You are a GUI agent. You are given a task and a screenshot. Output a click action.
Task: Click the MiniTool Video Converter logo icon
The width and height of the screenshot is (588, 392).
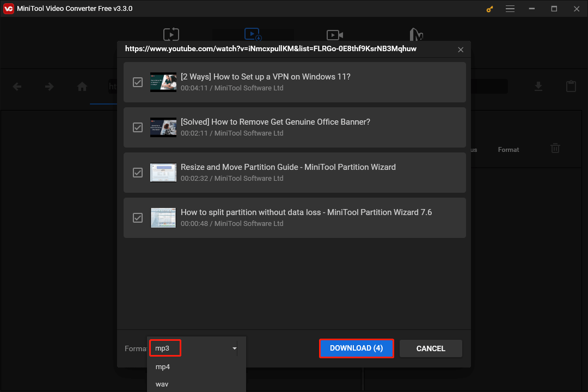8,8
